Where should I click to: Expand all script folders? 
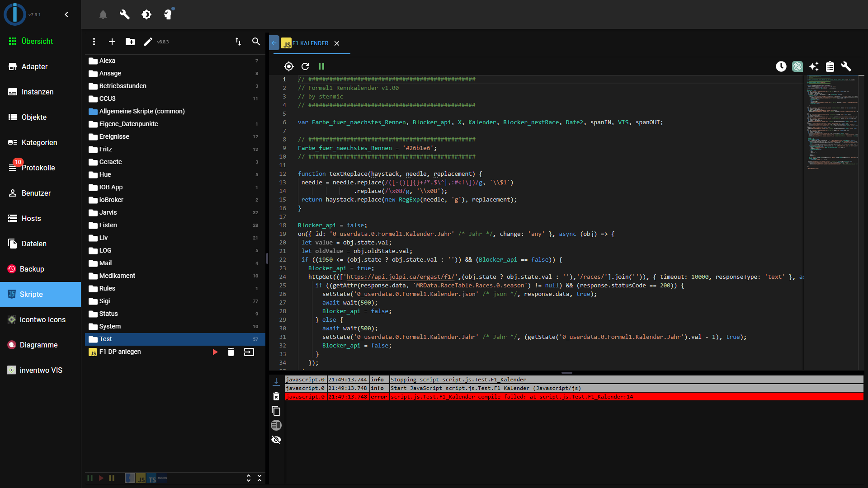point(249,478)
